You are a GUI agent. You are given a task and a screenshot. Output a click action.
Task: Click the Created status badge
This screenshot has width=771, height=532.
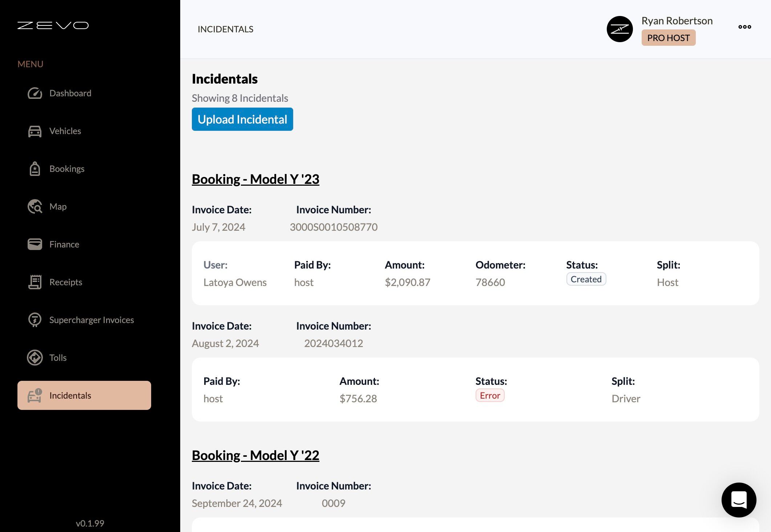(586, 279)
